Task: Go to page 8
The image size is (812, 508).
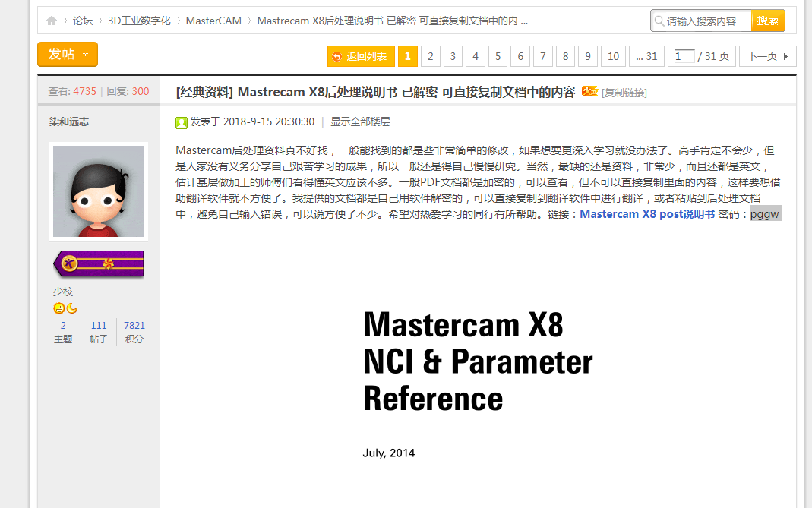Action: tap(565, 56)
